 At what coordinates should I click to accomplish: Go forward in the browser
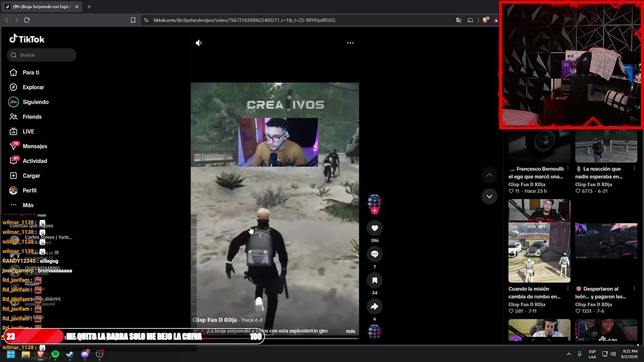click(x=16, y=20)
